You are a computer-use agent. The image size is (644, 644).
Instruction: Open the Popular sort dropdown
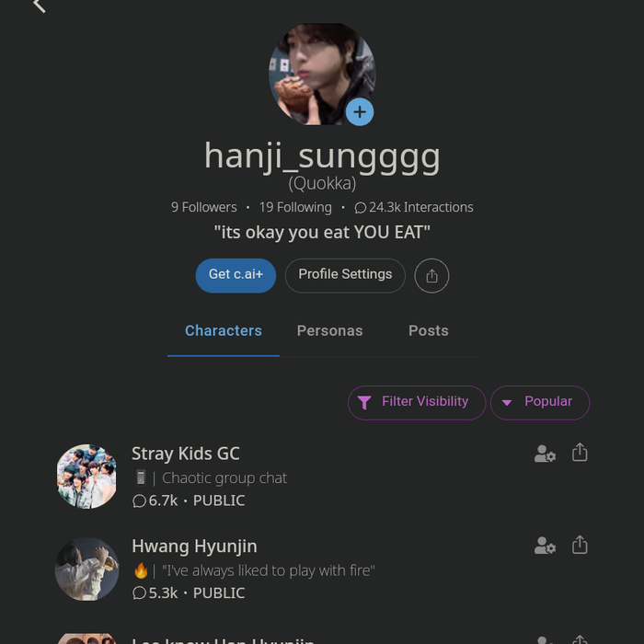coord(539,402)
